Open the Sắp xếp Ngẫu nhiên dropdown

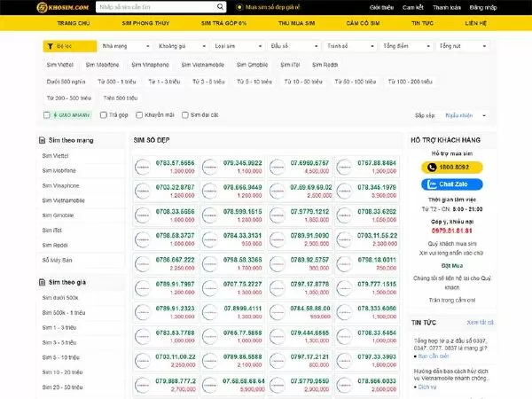pos(465,115)
